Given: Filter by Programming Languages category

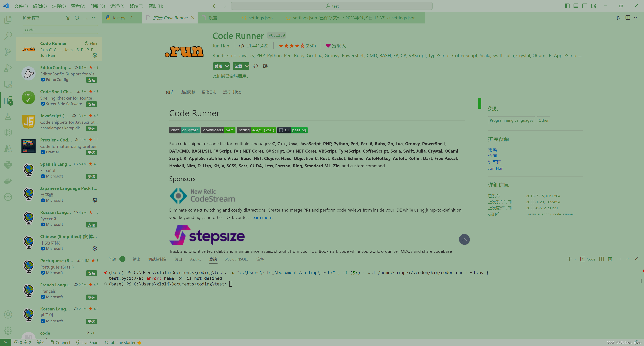Looking at the screenshot, I should (x=511, y=120).
